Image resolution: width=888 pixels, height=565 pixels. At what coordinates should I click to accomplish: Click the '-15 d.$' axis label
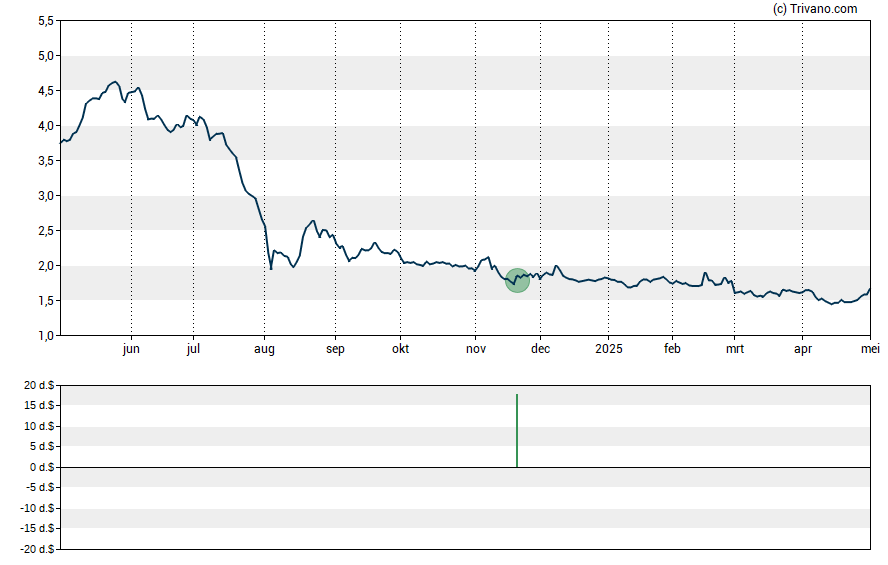pyautogui.click(x=37, y=528)
